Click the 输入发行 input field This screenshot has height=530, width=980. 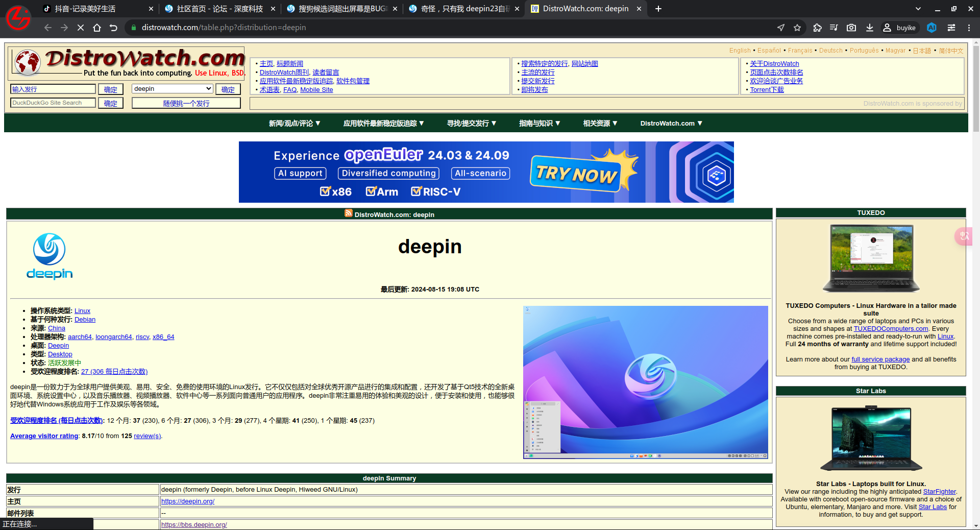click(x=53, y=89)
